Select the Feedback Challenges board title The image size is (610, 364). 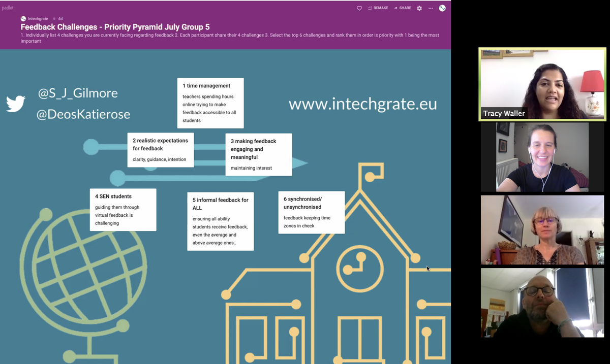coord(115,27)
